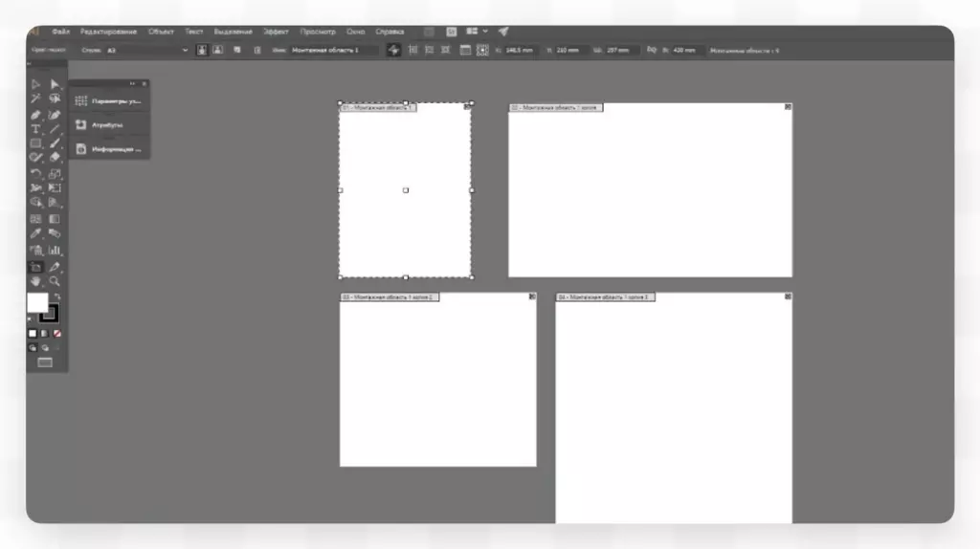Image resolution: width=980 pixels, height=549 pixels.
Task: Pick the Hand tool
Action: pyautogui.click(x=35, y=282)
